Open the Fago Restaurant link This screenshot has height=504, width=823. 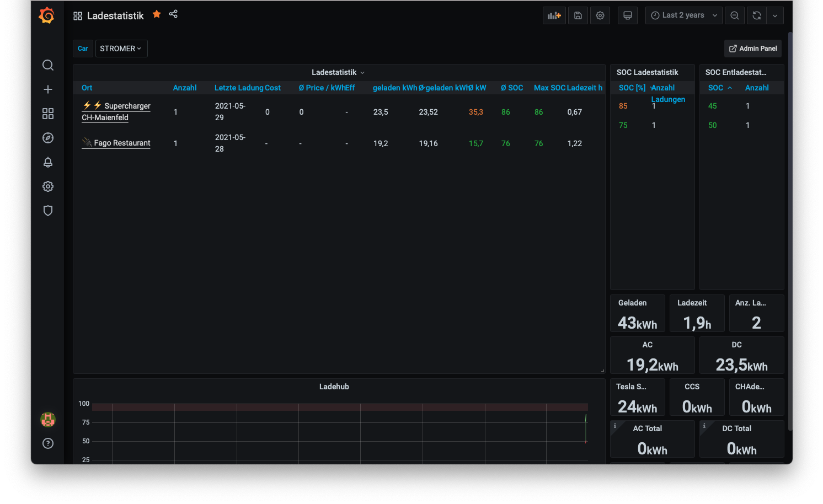[122, 143]
